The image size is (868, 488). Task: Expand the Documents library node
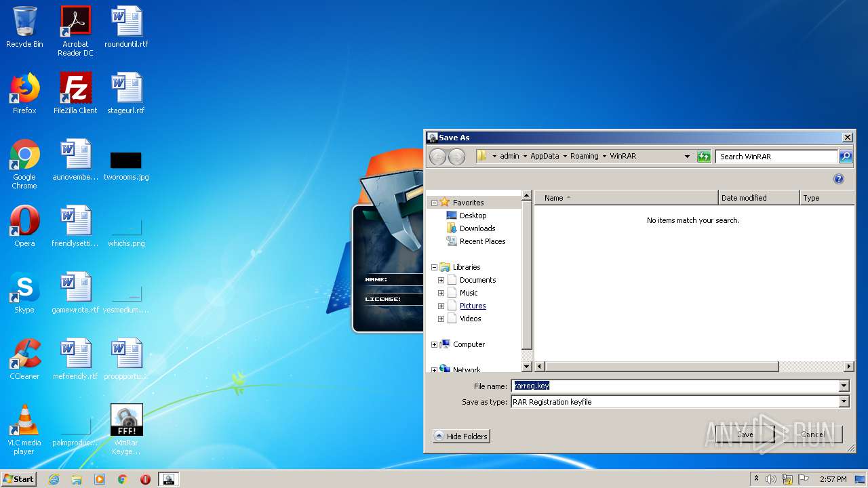coord(441,280)
